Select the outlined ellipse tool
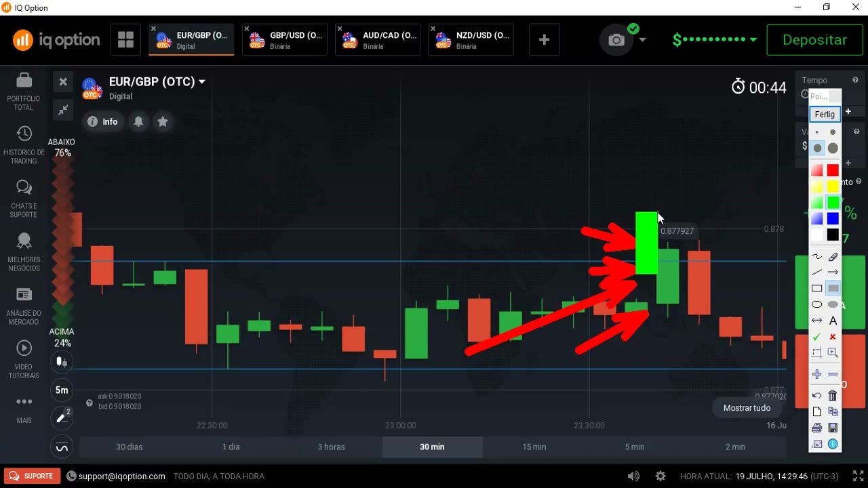The width and height of the screenshot is (868, 488). (817, 304)
